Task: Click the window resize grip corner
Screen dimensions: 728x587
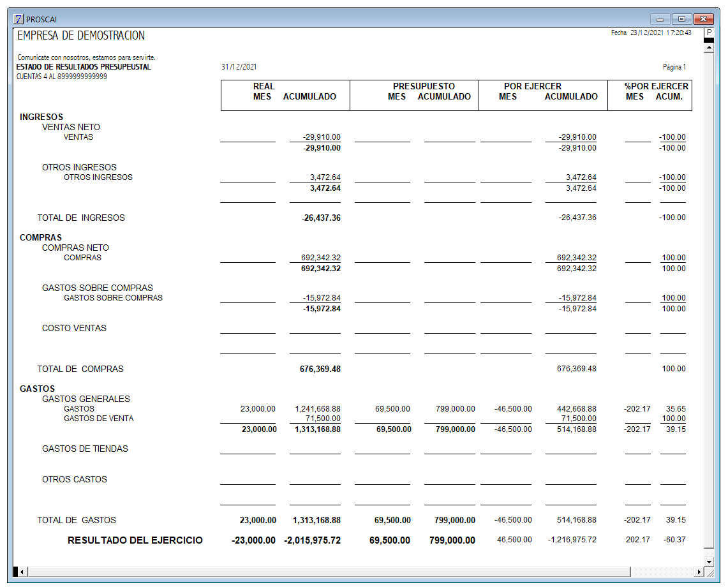Action: [x=709, y=572]
